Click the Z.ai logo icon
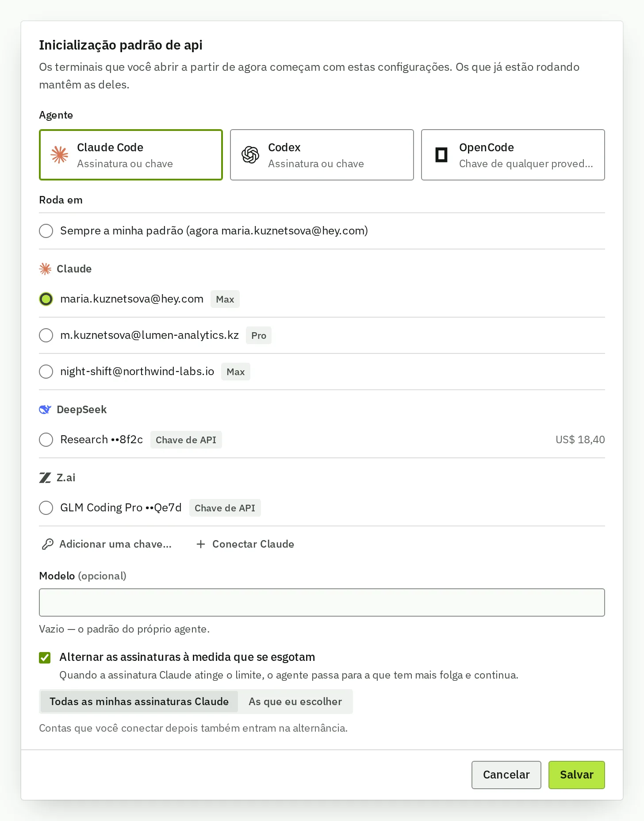The image size is (644, 821). 45,478
